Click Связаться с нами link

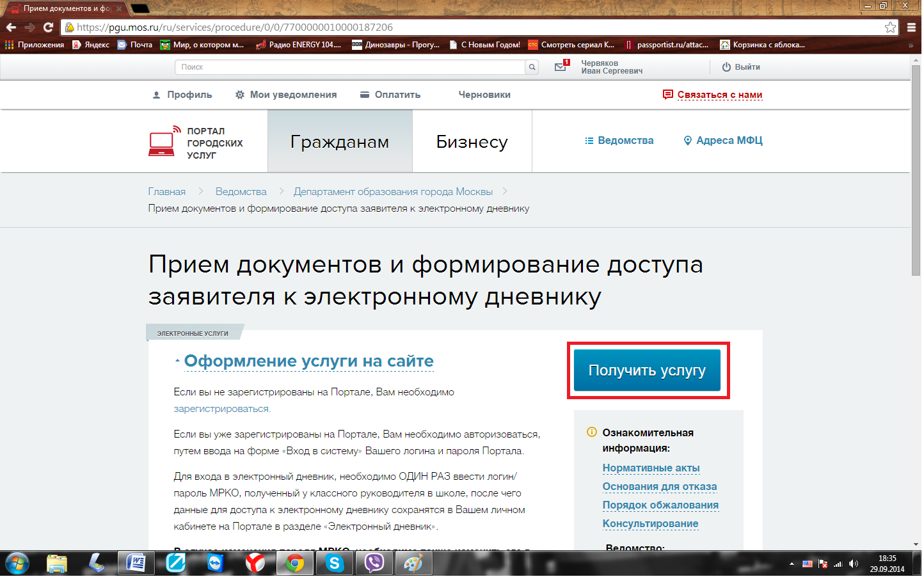pos(714,95)
